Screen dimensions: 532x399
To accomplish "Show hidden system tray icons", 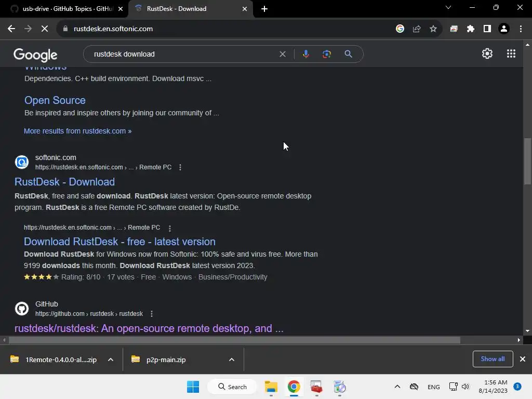I will click(397, 387).
